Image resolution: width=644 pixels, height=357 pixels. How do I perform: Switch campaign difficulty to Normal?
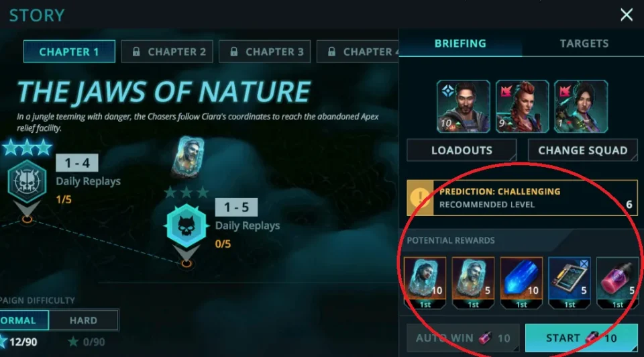coord(23,321)
